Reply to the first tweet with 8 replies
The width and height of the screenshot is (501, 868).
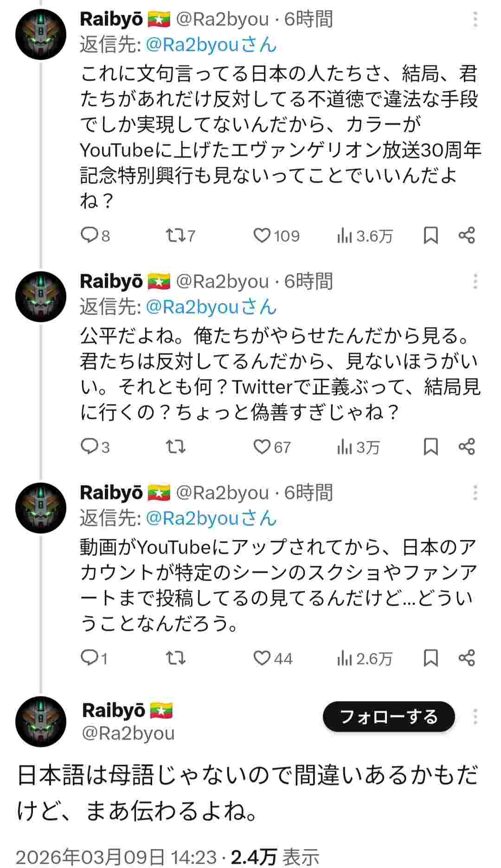88,235
